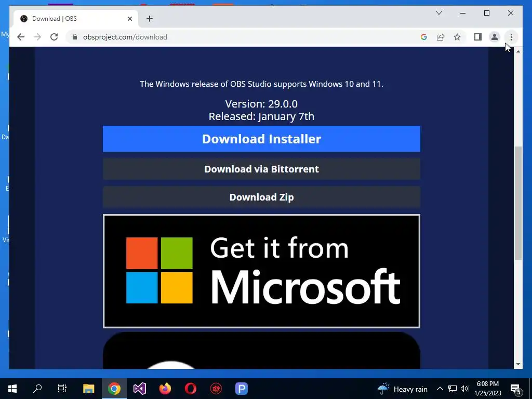The height and width of the screenshot is (399, 532).
Task: Click the page scrollbar thumb
Action: (x=518, y=203)
